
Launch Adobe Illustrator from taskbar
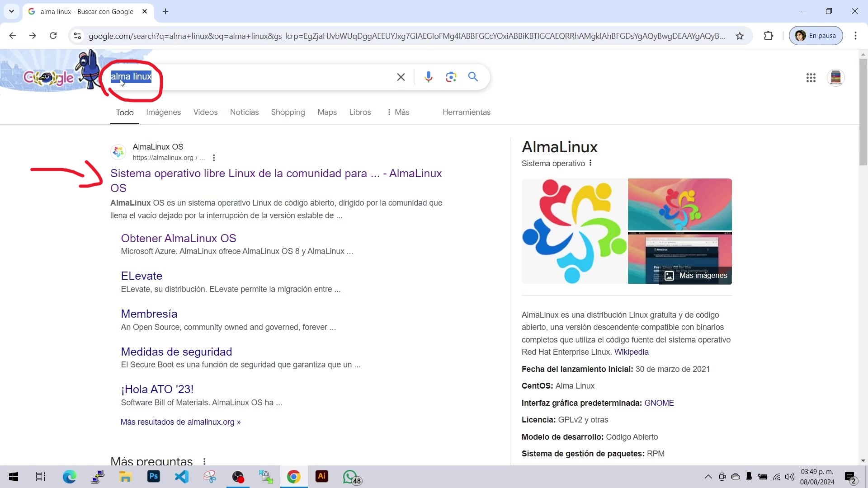pyautogui.click(x=322, y=477)
